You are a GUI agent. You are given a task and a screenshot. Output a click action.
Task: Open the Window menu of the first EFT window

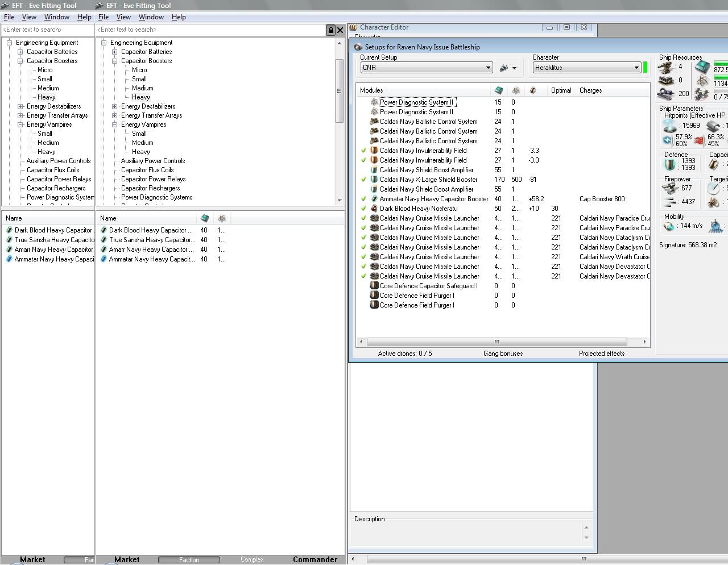[x=57, y=17]
